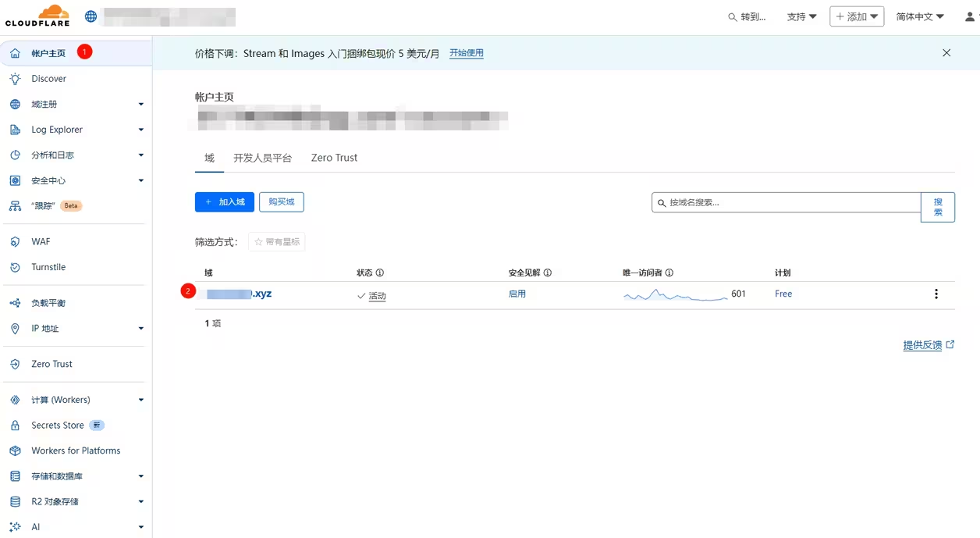The width and height of the screenshot is (980, 538).
Task: Click the 加入域 button
Action: [224, 202]
